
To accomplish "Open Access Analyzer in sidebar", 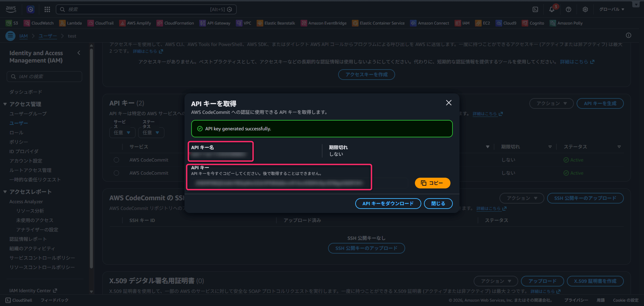I will [26, 202].
